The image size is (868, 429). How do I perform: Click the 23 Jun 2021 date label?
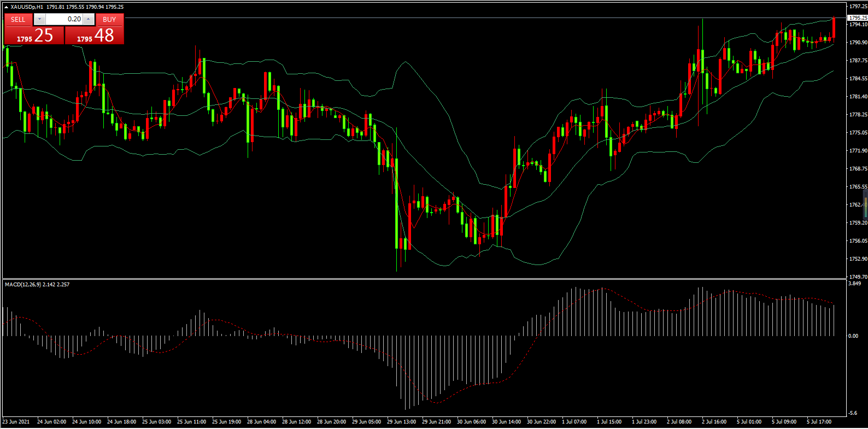coord(16,422)
